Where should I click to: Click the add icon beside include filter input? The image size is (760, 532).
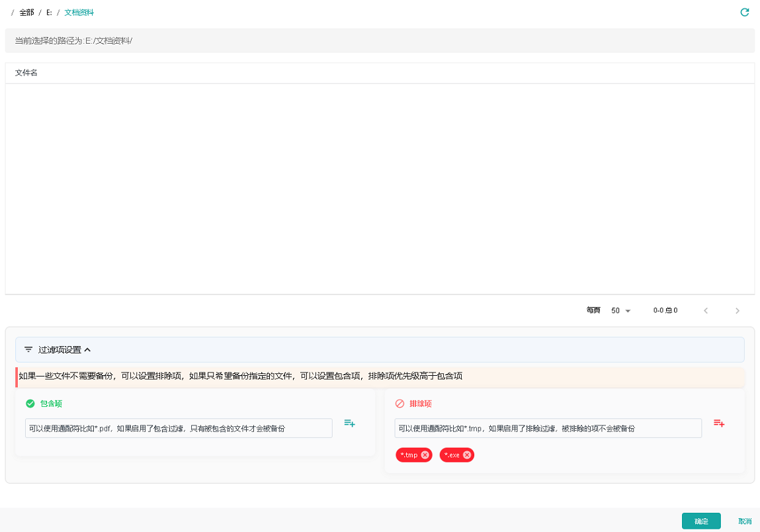pyautogui.click(x=349, y=423)
